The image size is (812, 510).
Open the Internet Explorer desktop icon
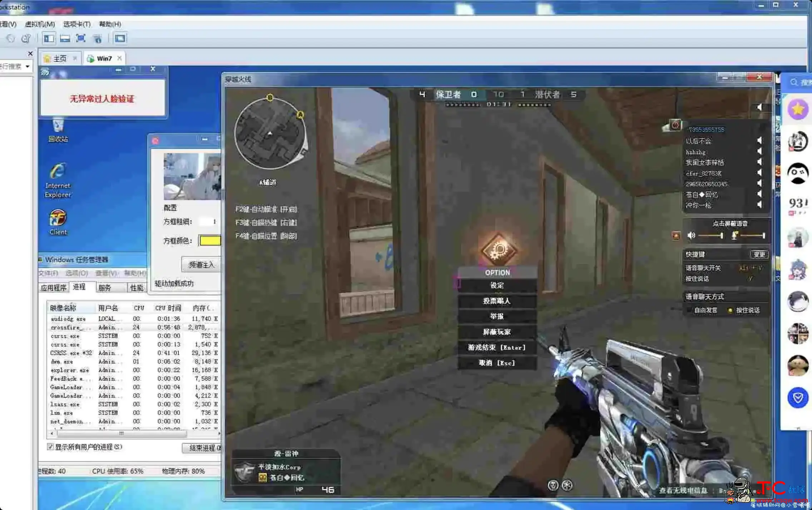click(58, 180)
